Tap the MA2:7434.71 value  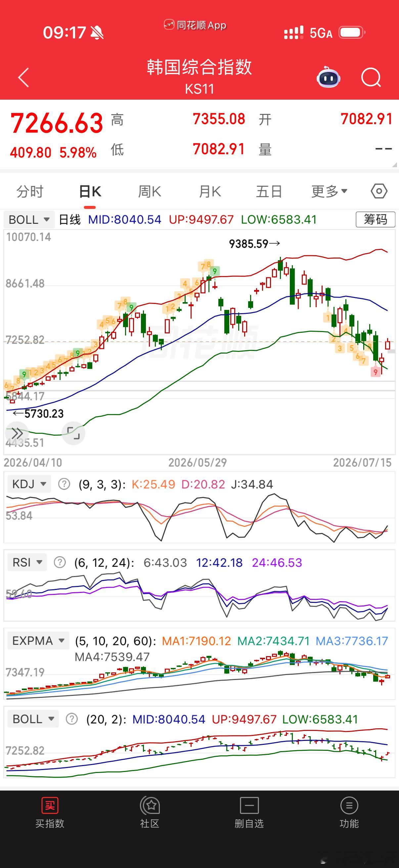click(273, 641)
